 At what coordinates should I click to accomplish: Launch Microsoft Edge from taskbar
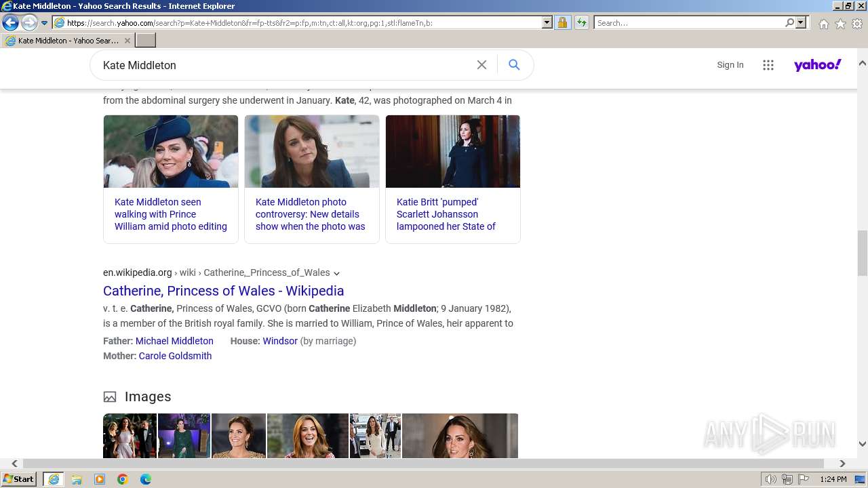coord(146,479)
